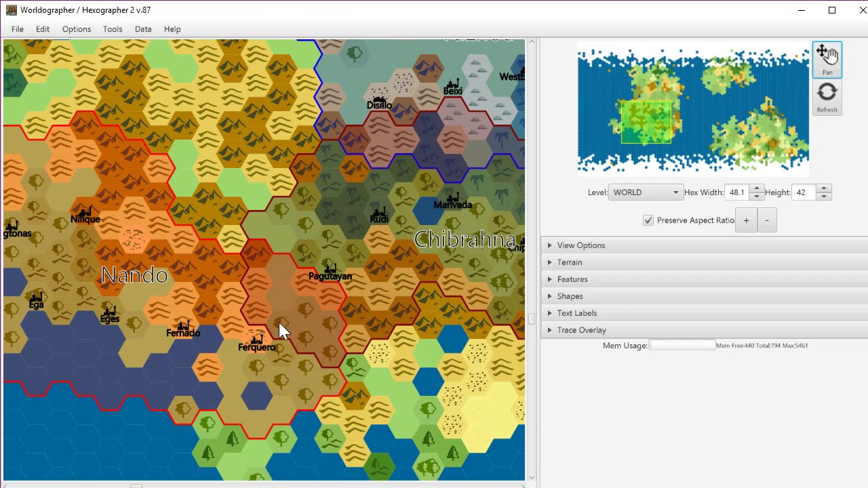Click the minus zoom button

[x=767, y=220]
